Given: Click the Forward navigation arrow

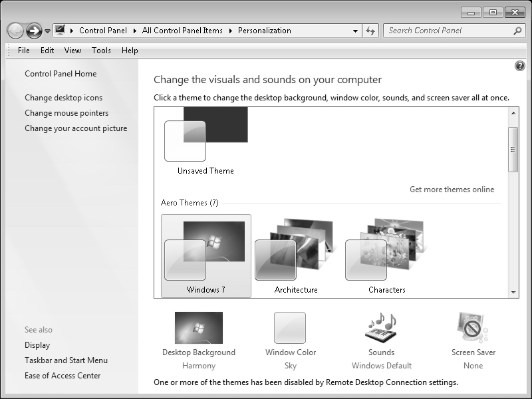Looking at the screenshot, I should pyautogui.click(x=34, y=31).
